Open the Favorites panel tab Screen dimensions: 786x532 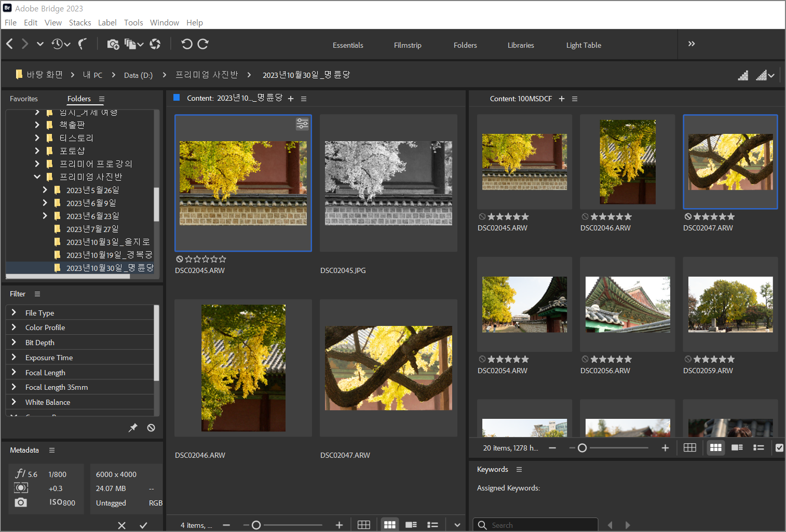coord(24,99)
